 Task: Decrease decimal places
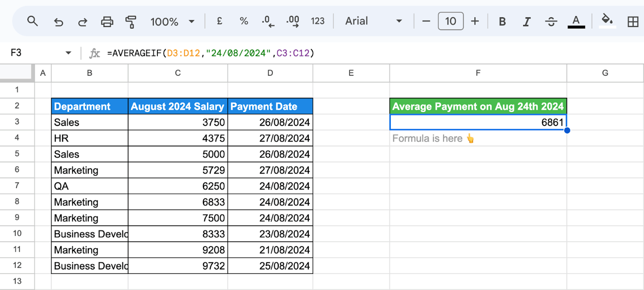268,21
